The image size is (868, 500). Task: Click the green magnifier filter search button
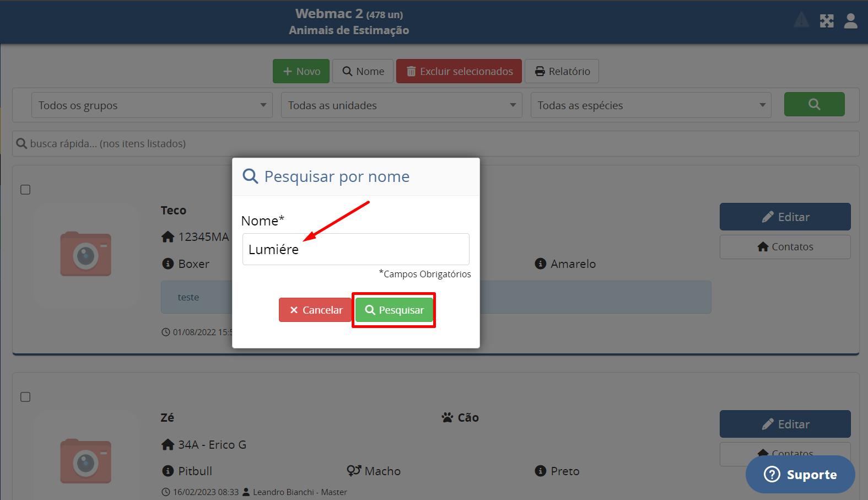814,104
